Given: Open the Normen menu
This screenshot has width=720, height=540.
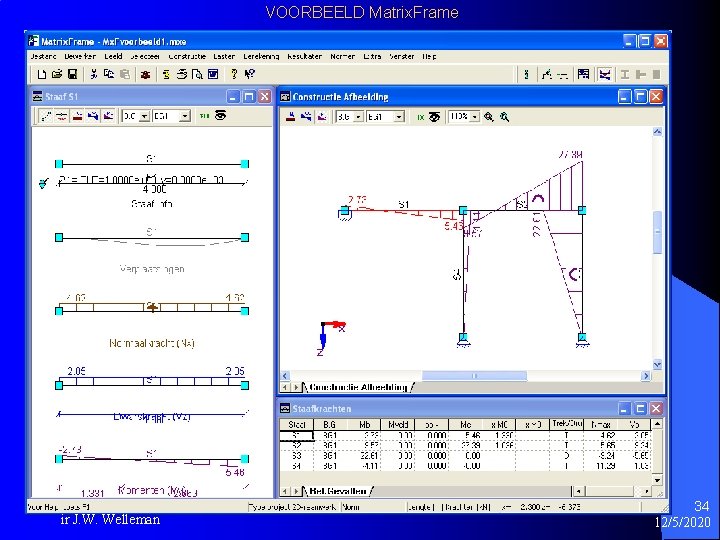Looking at the screenshot, I should click(343, 56).
